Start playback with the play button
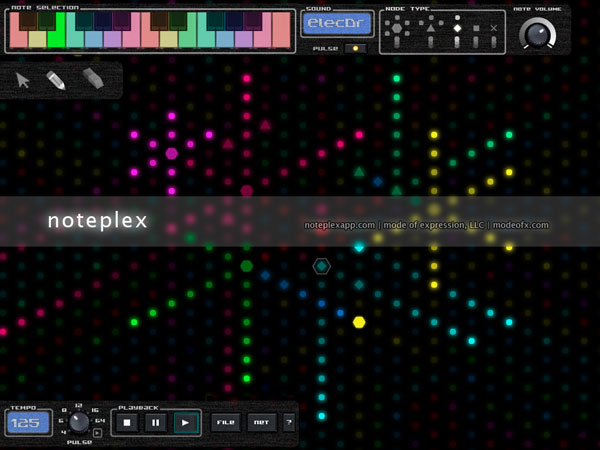This screenshot has height=450, width=600. [x=186, y=422]
